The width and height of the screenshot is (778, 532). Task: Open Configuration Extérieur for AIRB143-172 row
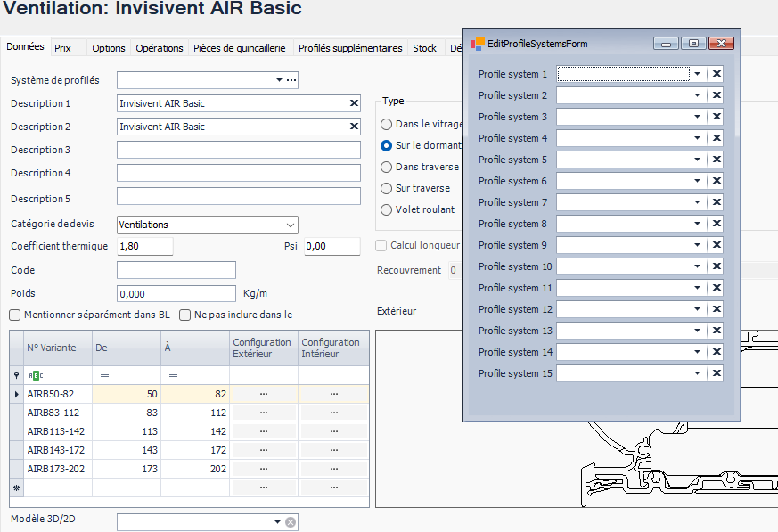[264, 450]
